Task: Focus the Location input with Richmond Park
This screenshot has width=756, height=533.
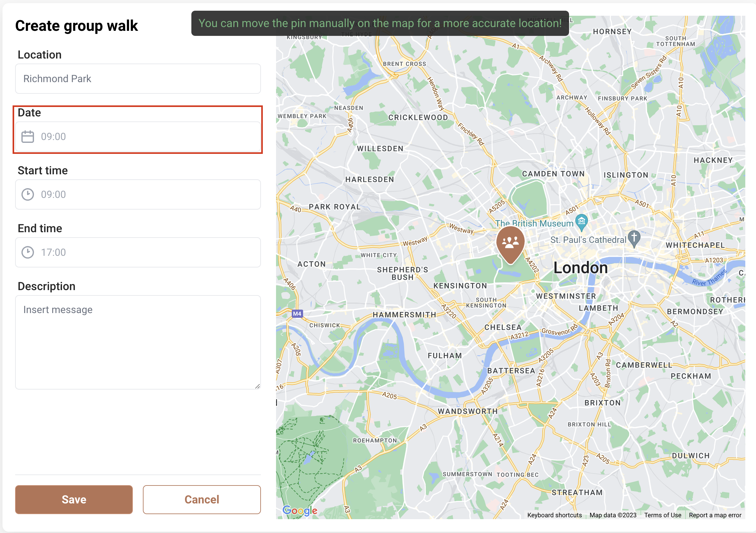Action: 138,79
